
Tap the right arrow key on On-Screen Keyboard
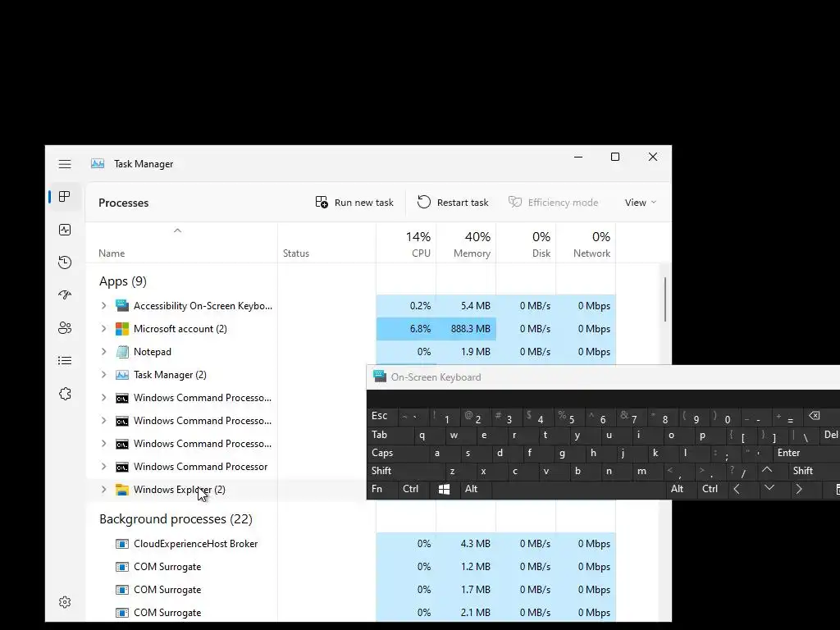click(799, 489)
